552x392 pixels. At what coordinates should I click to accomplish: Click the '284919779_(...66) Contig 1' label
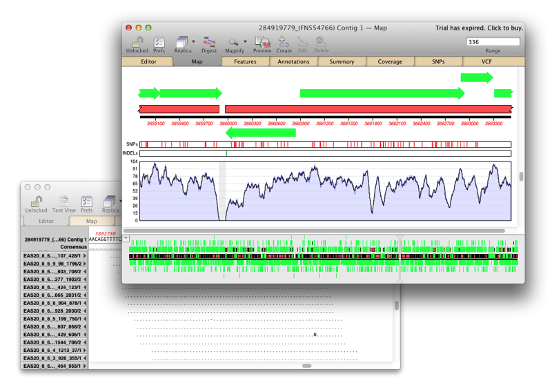click(55, 239)
